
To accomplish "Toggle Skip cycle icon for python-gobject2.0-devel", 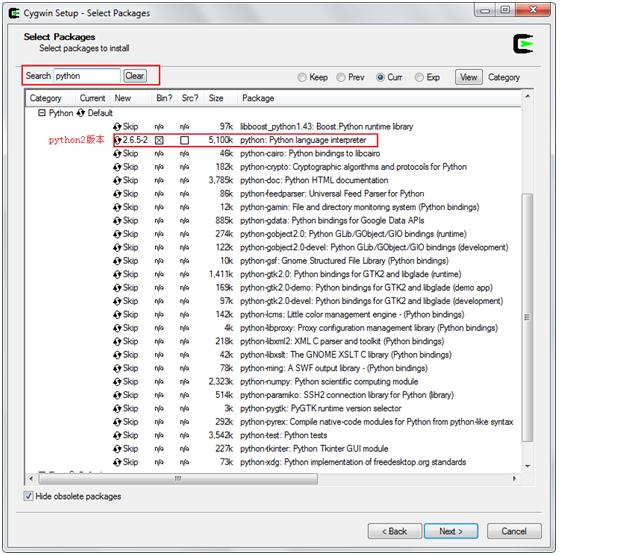I will tap(118, 248).
